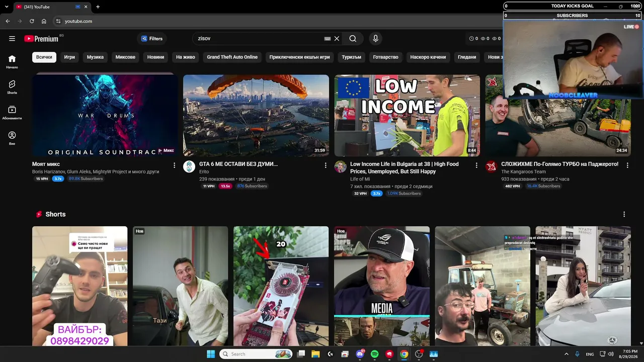
Task: Open Erito channel avatar
Action: pos(189,167)
